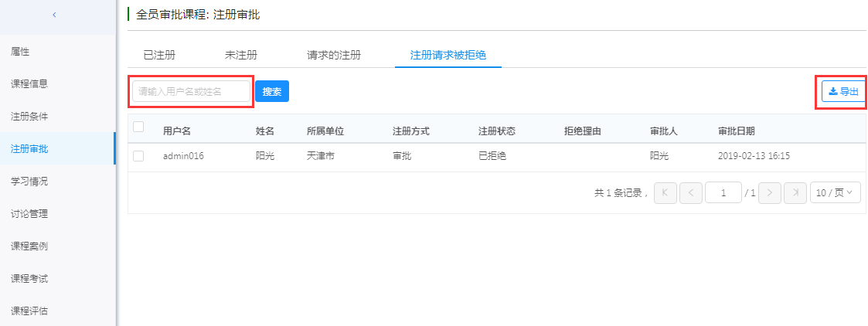Open 课程考试 in the sidebar
Viewport: 868px width, 326px height.
pyautogui.click(x=29, y=278)
